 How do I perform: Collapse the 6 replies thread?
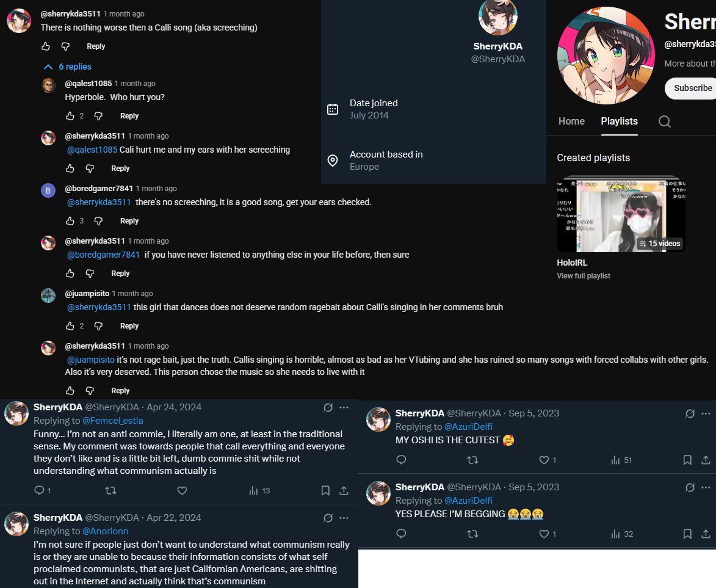point(68,67)
